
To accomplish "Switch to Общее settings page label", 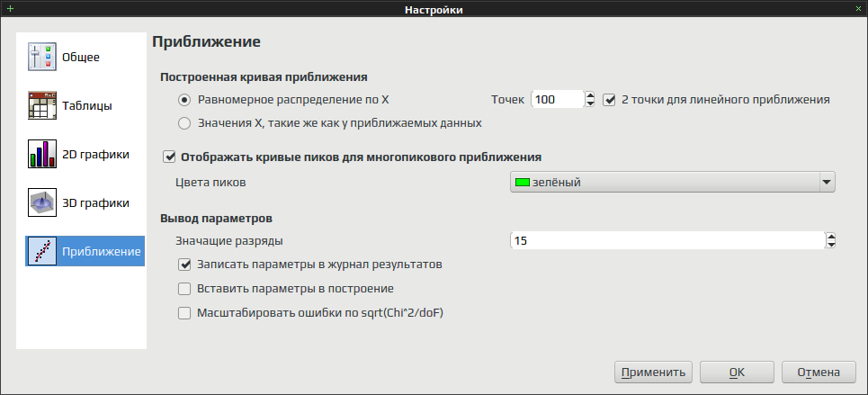I will point(81,57).
